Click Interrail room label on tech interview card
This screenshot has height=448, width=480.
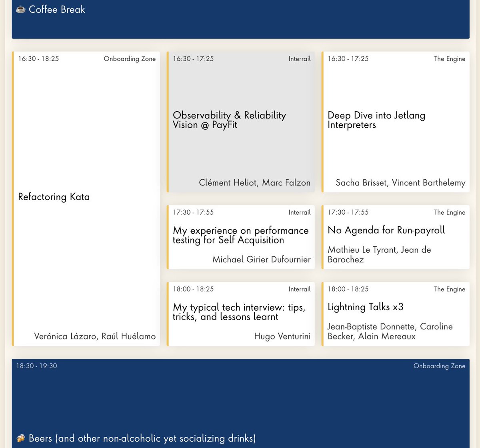click(x=300, y=289)
